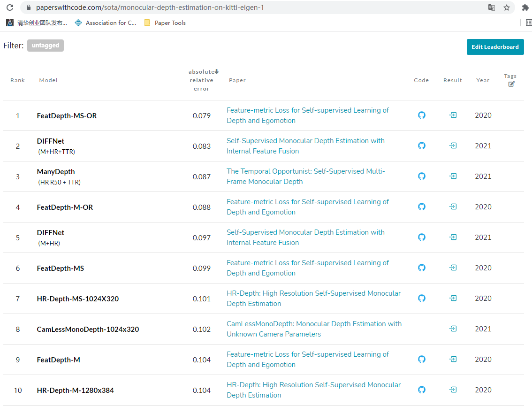
Task: Open the extensions puzzle icon
Action: pyautogui.click(x=525, y=8)
